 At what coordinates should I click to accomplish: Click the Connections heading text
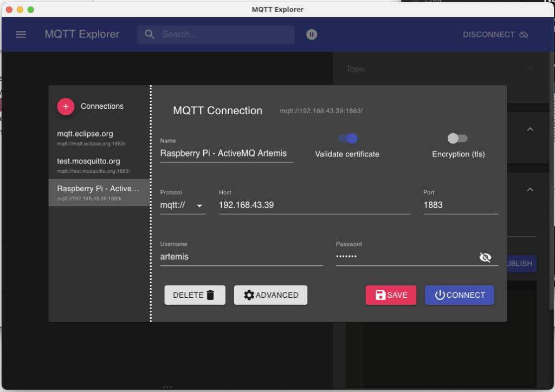coord(102,107)
